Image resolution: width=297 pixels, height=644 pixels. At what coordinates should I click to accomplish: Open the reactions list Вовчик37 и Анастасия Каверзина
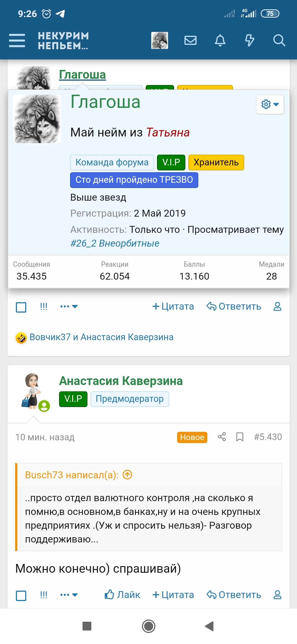pyautogui.click(x=101, y=337)
